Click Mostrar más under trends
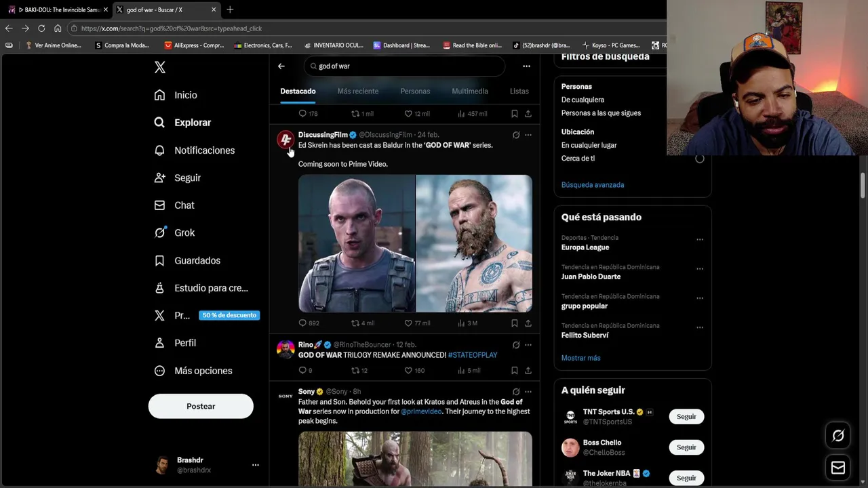 tap(581, 358)
